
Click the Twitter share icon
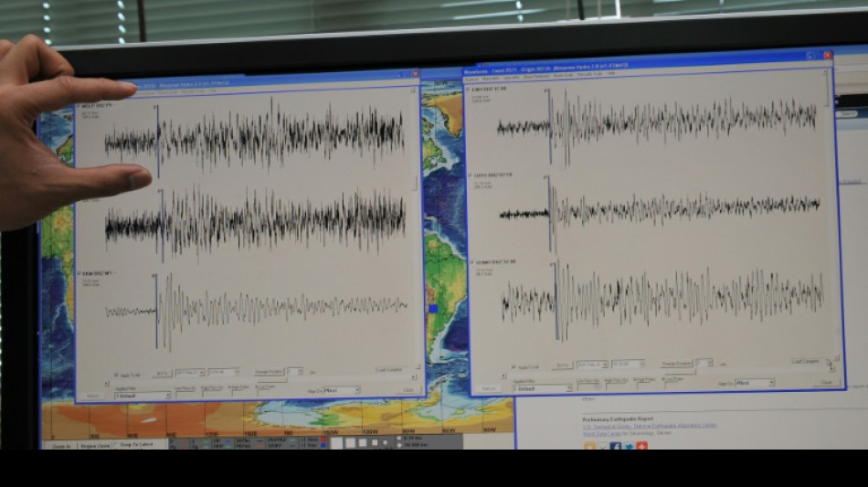click(x=629, y=446)
